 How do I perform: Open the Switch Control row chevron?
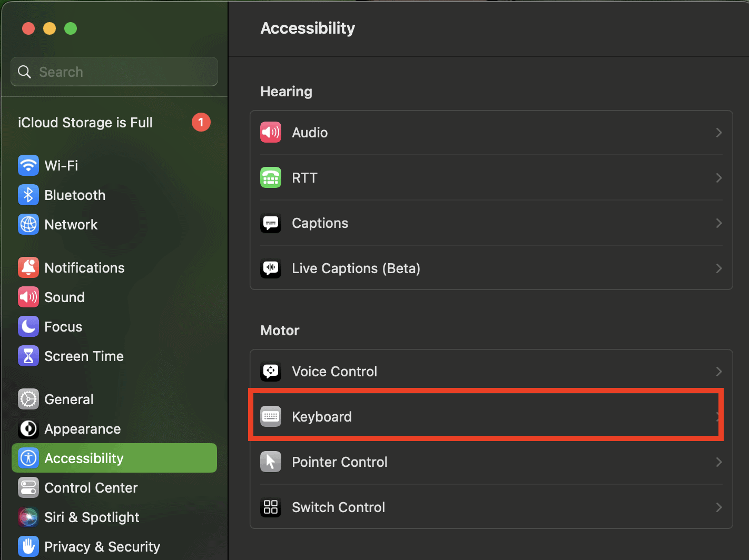tap(718, 507)
